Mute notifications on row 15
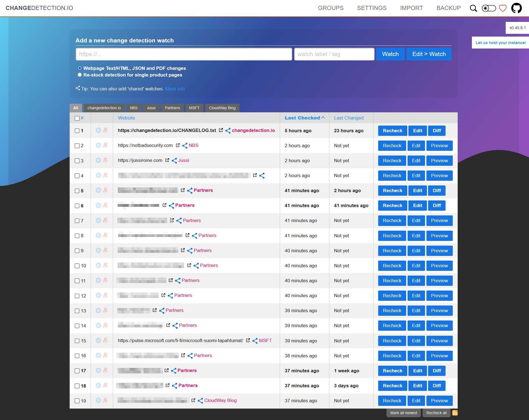 pos(105,340)
